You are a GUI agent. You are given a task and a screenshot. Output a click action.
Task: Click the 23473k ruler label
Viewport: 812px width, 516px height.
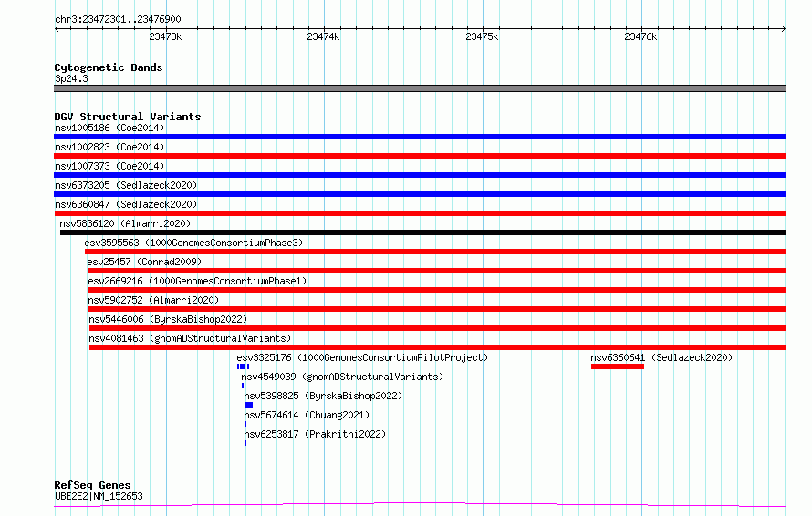click(165, 36)
